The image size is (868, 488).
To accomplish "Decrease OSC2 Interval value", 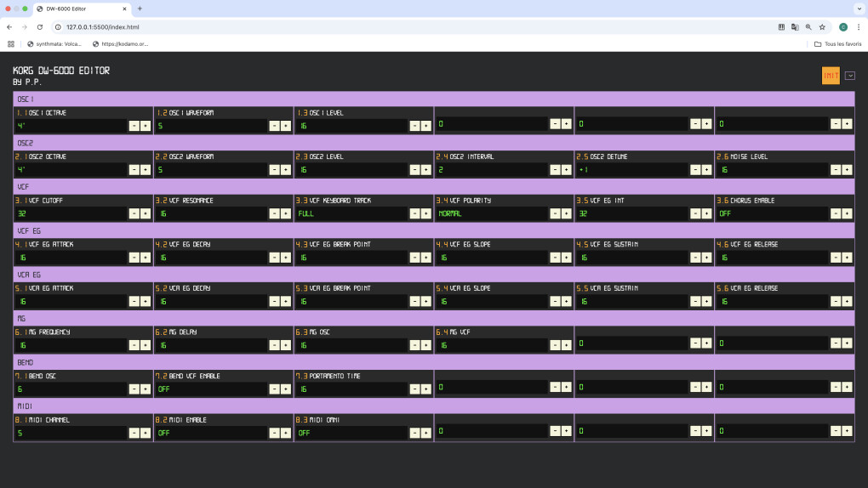I will tap(555, 170).
